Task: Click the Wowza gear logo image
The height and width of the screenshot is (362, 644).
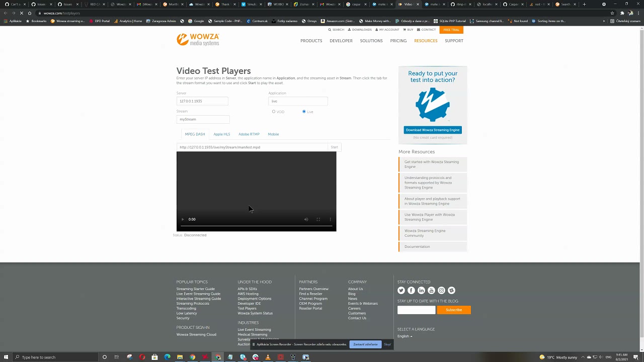Action: (433, 105)
